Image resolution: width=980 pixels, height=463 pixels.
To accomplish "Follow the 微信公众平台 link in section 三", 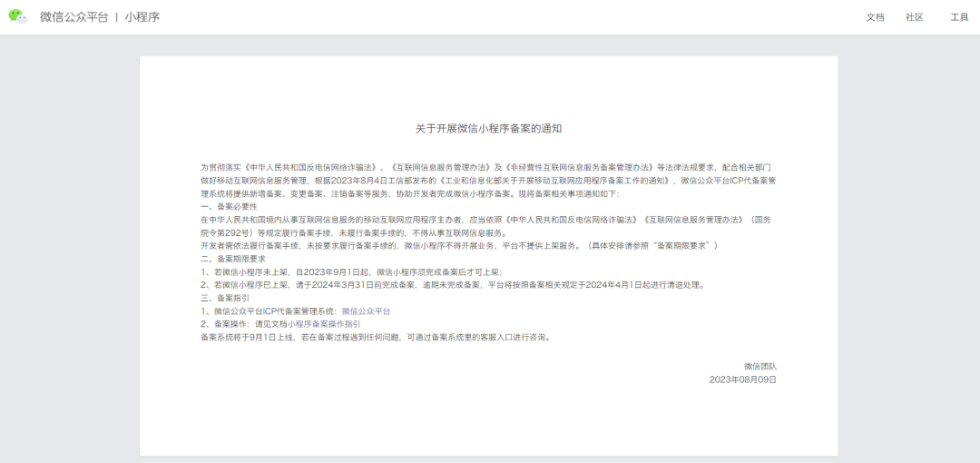I will coord(366,311).
